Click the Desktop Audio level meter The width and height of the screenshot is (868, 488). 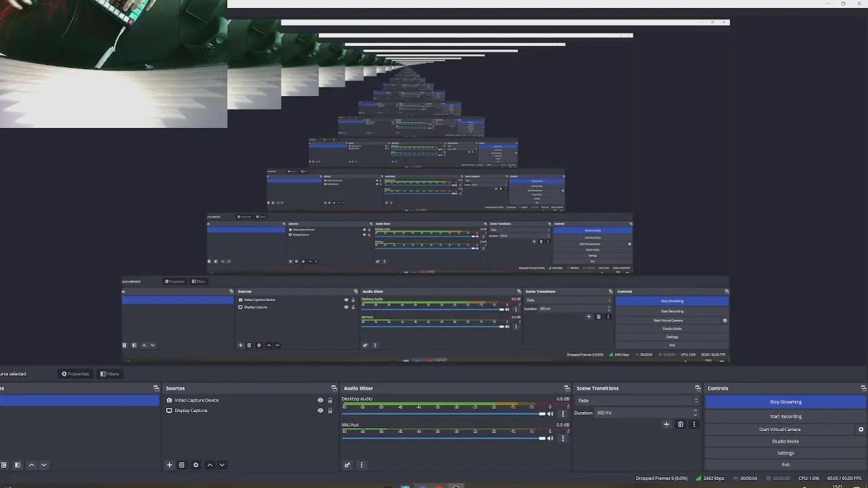tap(456, 406)
